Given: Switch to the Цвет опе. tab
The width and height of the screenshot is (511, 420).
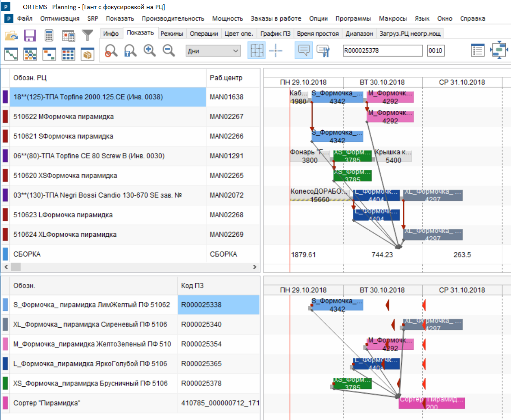Looking at the screenshot, I should click(x=238, y=34).
